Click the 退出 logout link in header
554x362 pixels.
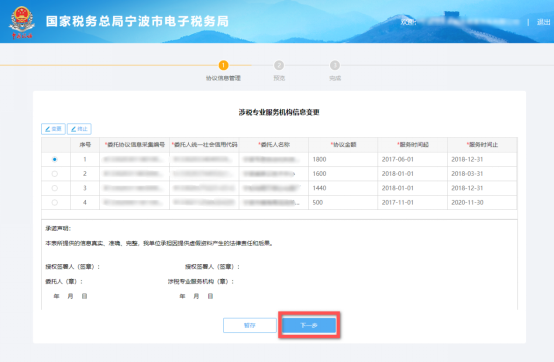(543, 22)
